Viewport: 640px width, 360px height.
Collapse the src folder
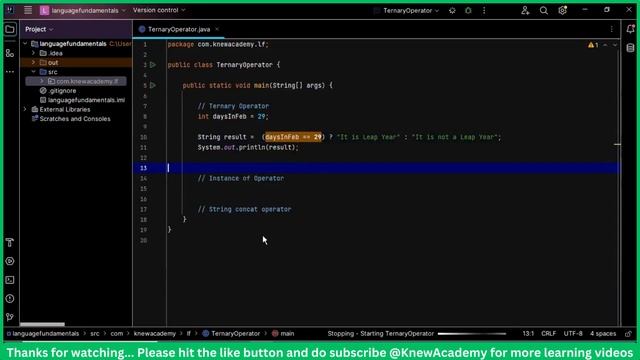pos(33,72)
